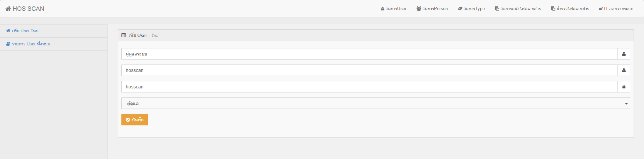Image resolution: width=644 pixels, height=159 pixels.
Task: Click the leaf icon beside จัดการType
Action: 460,9
